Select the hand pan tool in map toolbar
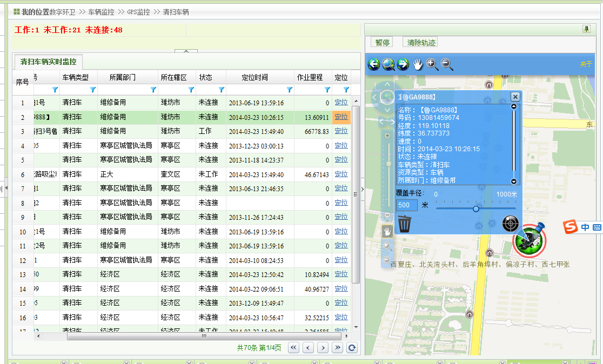Screen dimensions: 603x364 pos(418,64)
